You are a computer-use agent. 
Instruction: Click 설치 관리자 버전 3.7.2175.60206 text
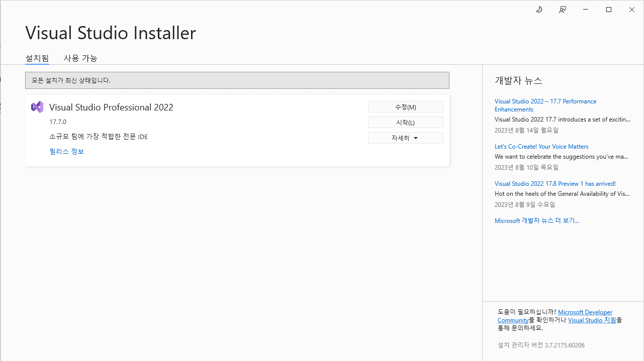coord(541,345)
